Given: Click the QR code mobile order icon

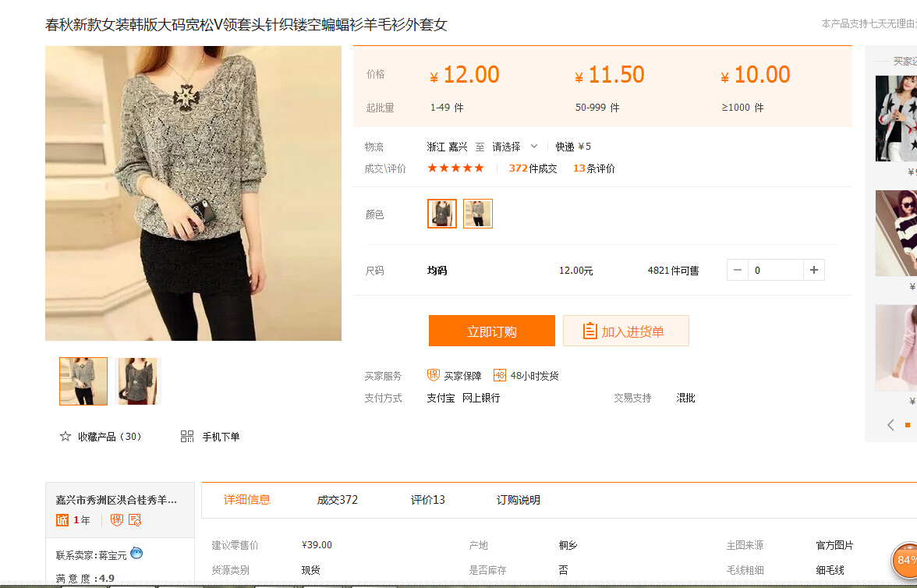Looking at the screenshot, I should click(187, 437).
